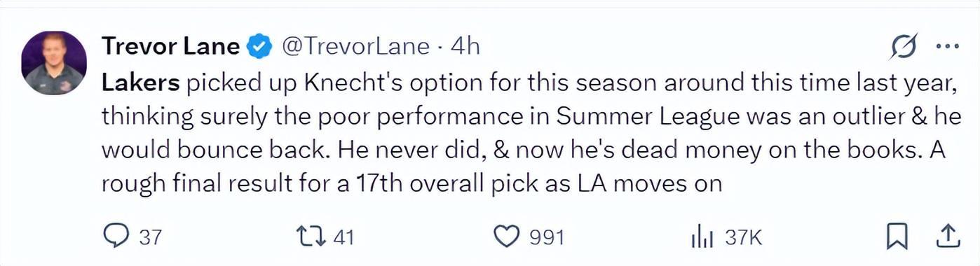
Task: Open the Grok explain-post icon
Action: click(904, 48)
